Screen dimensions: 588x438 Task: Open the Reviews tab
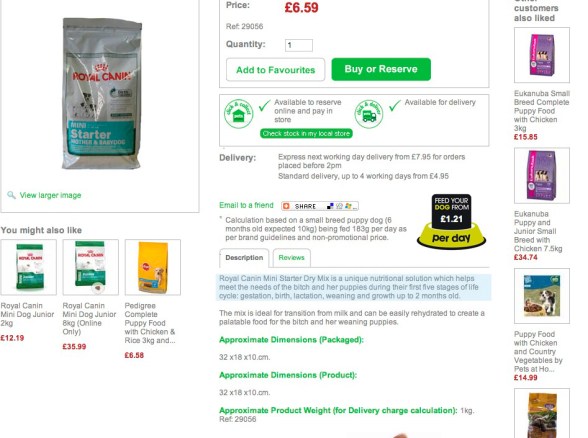point(291,258)
